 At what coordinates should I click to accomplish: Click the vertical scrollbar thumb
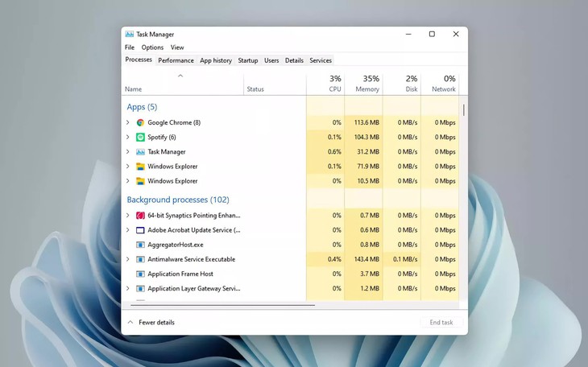(464, 110)
